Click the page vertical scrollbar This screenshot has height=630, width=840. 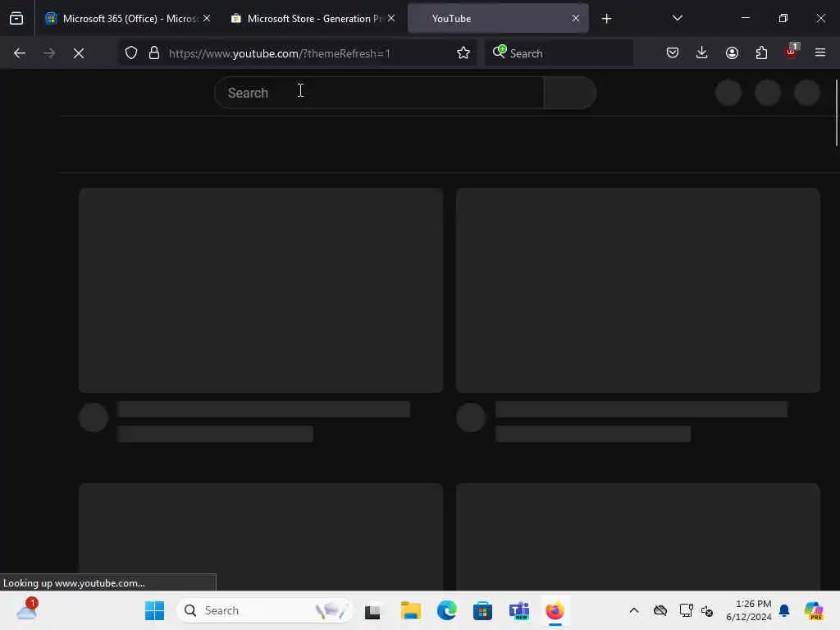coord(836,112)
